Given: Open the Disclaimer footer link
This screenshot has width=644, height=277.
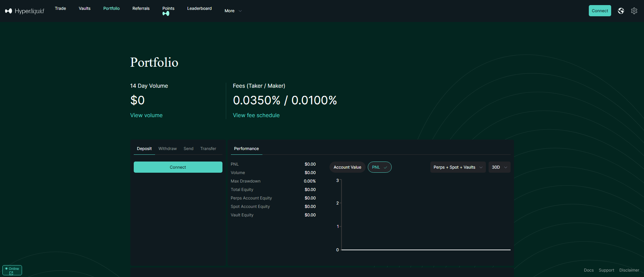Looking at the screenshot, I should [x=629, y=270].
